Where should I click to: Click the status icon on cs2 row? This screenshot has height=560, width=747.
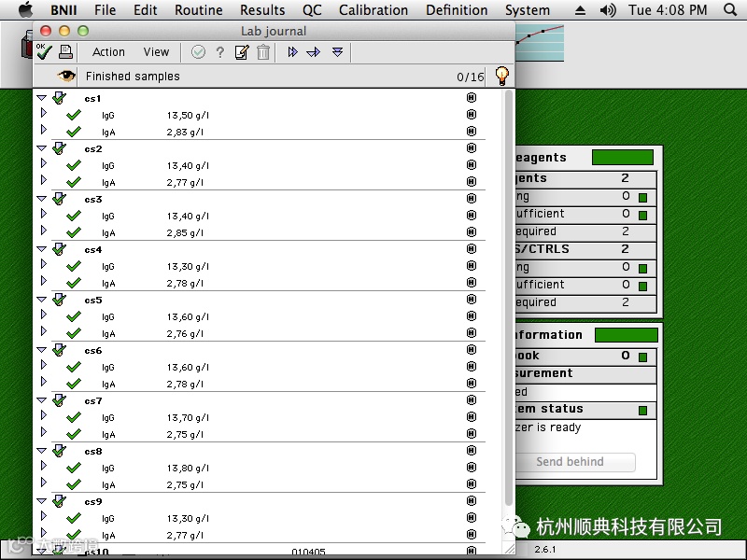click(472, 148)
